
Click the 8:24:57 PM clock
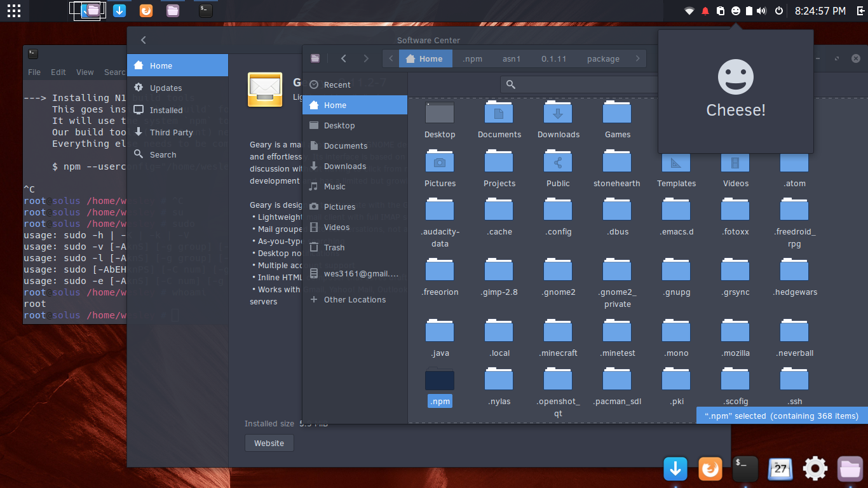coord(820,11)
